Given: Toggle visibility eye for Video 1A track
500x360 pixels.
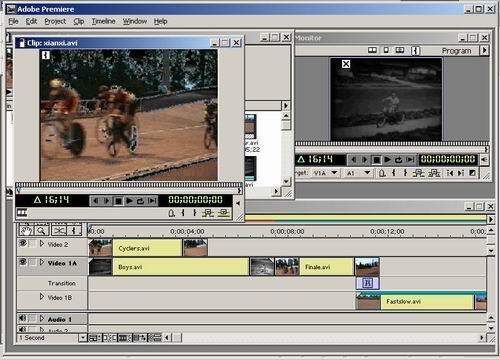Looking at the screenshot, I should tap(23, 262).
